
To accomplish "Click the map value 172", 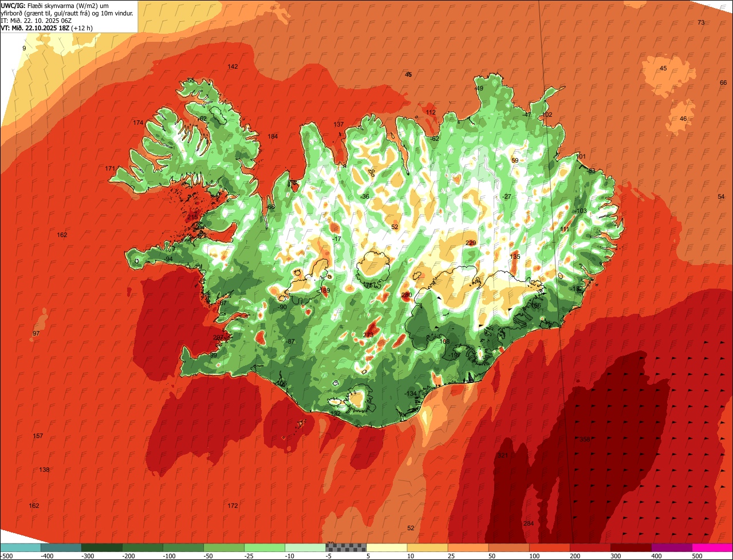I will (232, 506).
